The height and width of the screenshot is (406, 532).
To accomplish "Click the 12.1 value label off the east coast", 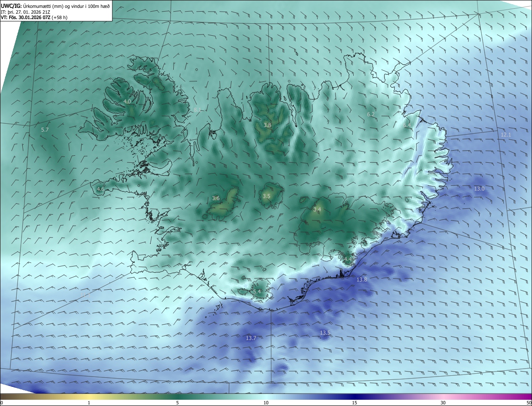I will tap(506, 135).
